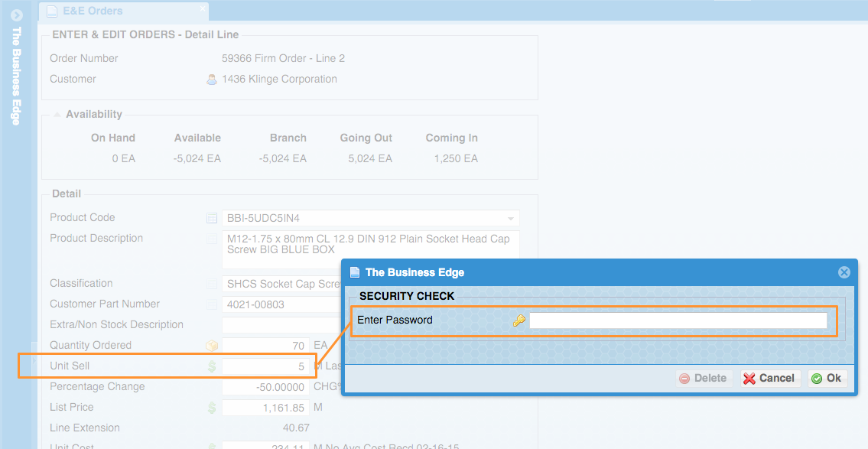
Task: Click the Line Extension value 40.67
Action: coord(296,428)
